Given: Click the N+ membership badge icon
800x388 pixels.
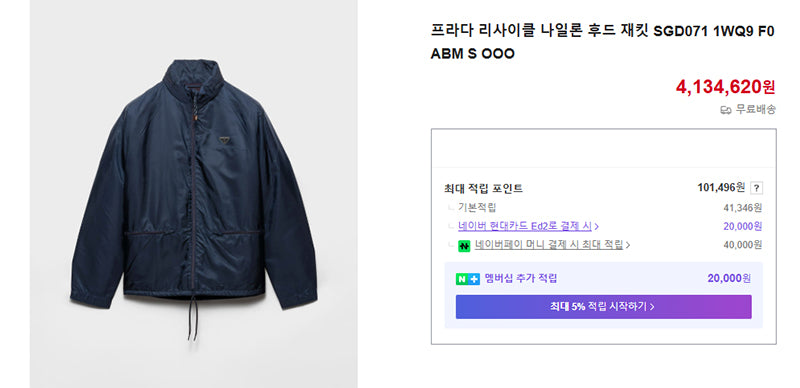Looking at the screenshot, I should 467,279.
